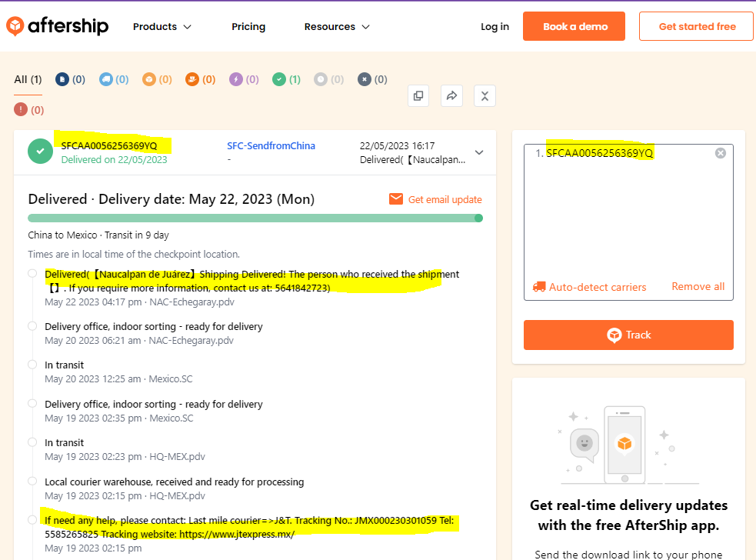Click the share results arrow icon
This screenshot has height=560, width=756.
(x=451, y=96)
